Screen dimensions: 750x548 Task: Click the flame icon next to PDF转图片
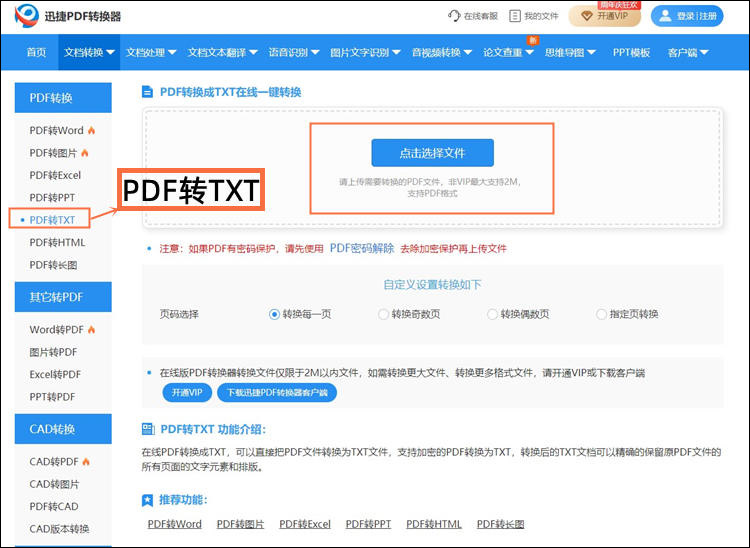pyautogui.click(x=85, y=153)
